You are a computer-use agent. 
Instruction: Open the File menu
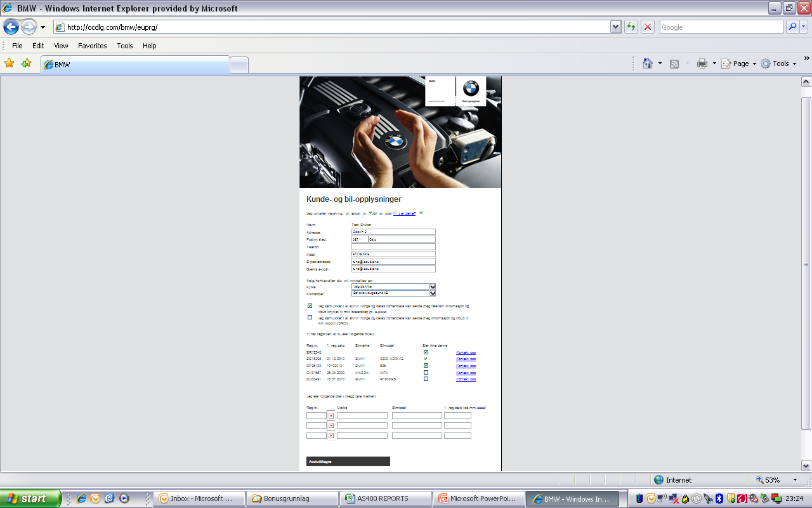pyautogui.click(x=17, y=46)
